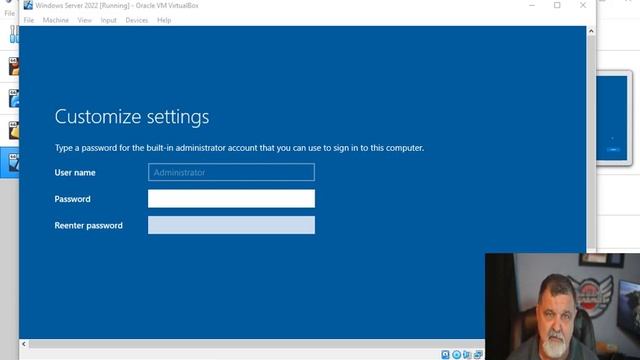Click the optical disk status icon

456,355
